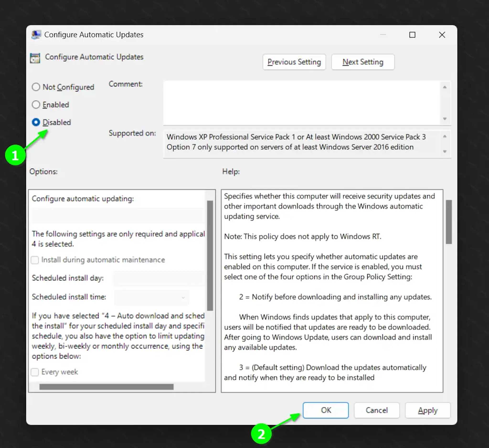Open the Scheduled install day dropdown

[159, 278]
